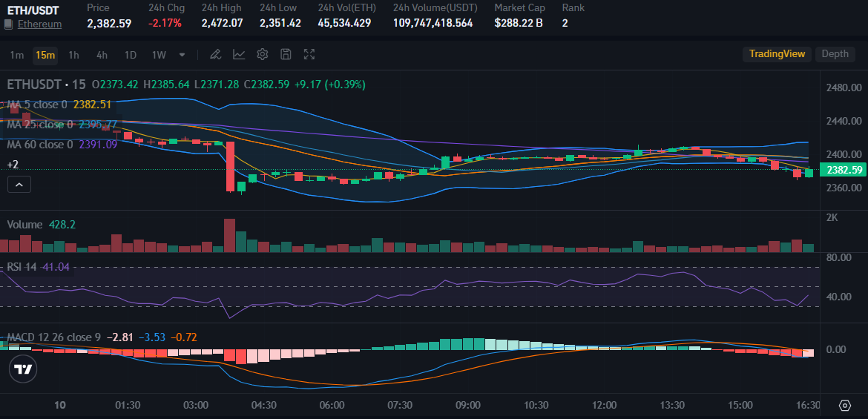The height and width of the screenshot is (419, 868).
Task: Click the 24h Volume(USDT) value 109,747,418.564
Action: 433,23
